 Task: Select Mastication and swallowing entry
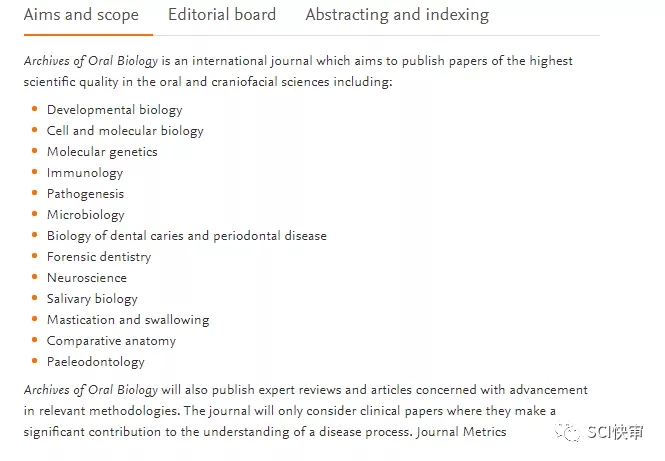coord(128,320)
